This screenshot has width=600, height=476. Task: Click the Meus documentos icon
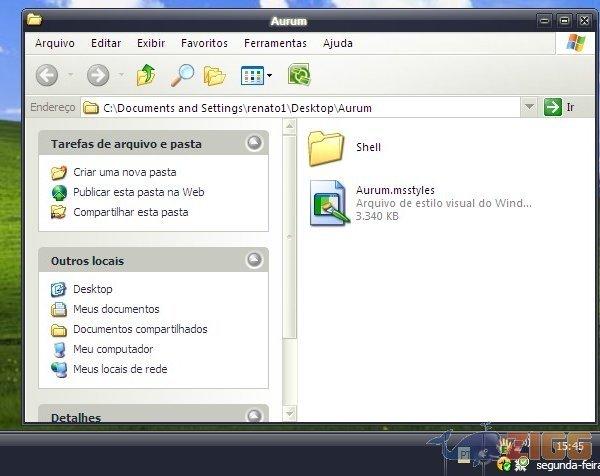click(x=59, y=309)
